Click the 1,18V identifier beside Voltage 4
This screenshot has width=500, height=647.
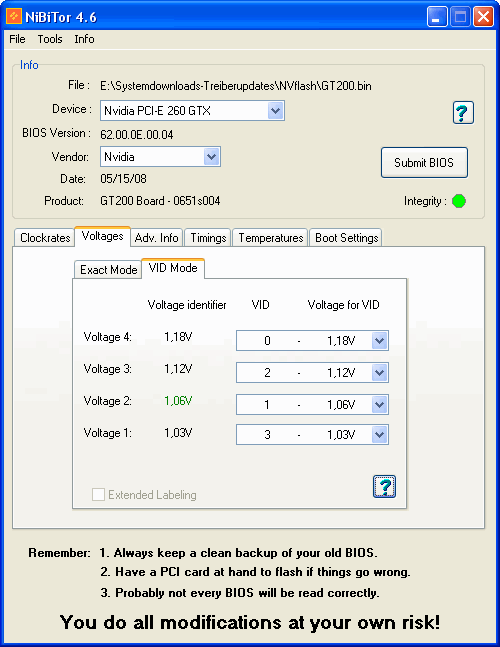(x=178, y=337)
